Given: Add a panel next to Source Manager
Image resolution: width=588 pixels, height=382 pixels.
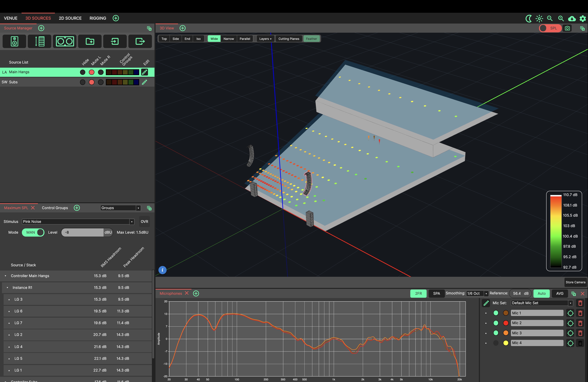Looking at the screenshot, I should (x=41, y=28).
